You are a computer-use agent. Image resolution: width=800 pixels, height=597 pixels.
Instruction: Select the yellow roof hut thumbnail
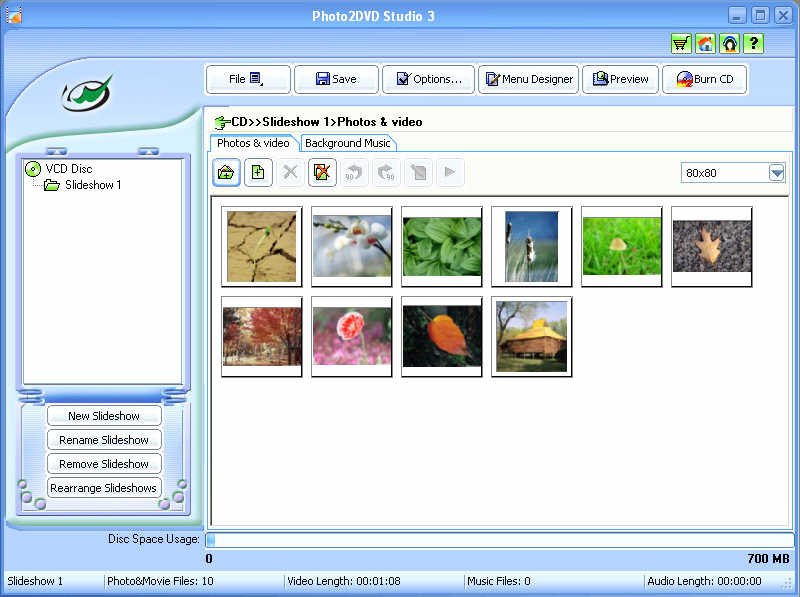tap(532, 337)
